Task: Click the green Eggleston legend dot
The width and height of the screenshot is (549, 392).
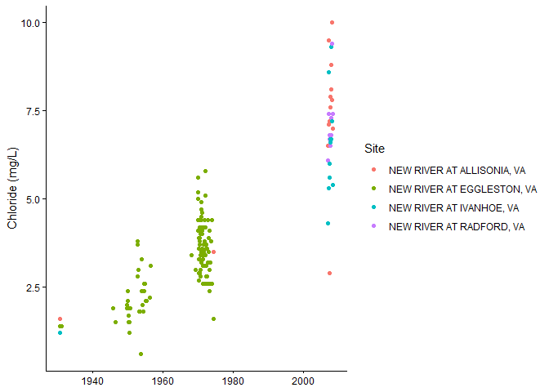Action: click(x=373, y=189)
